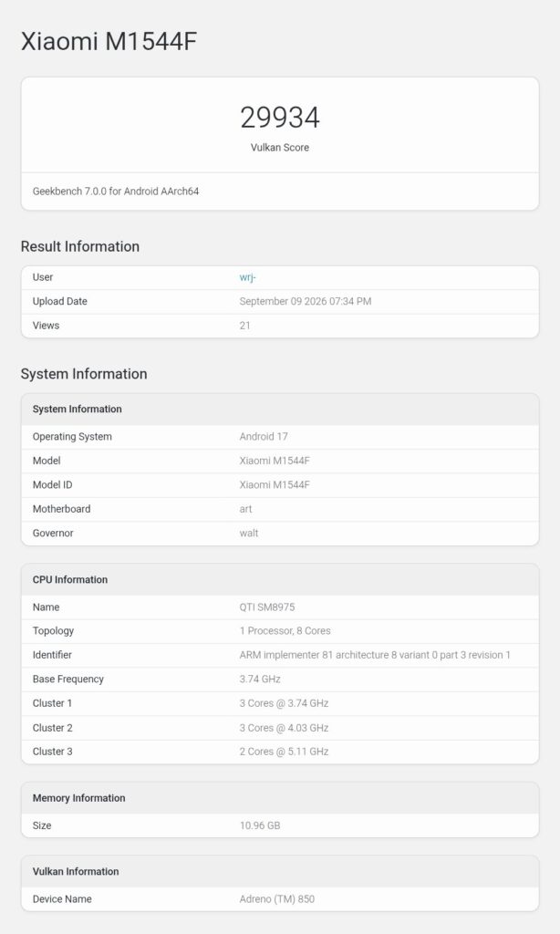The height and width of the screenshot is (934, 560).
Task: Select the ARM implementer 81 identifier value
Action: (x=375, y=655)
